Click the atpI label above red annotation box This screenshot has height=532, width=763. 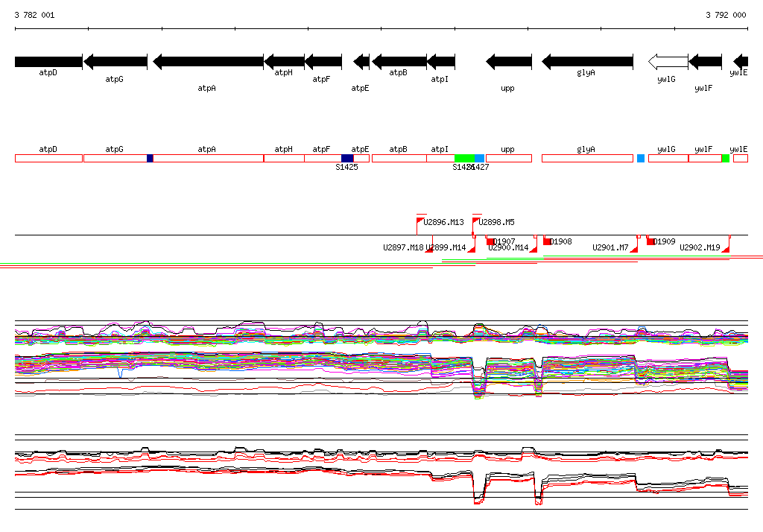coord(440,149)
